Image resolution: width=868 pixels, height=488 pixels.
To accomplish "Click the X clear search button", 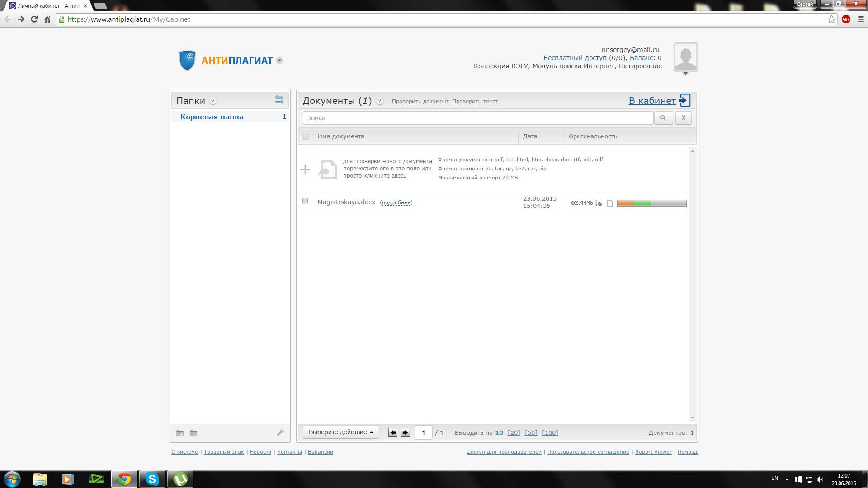I will 683,118.
